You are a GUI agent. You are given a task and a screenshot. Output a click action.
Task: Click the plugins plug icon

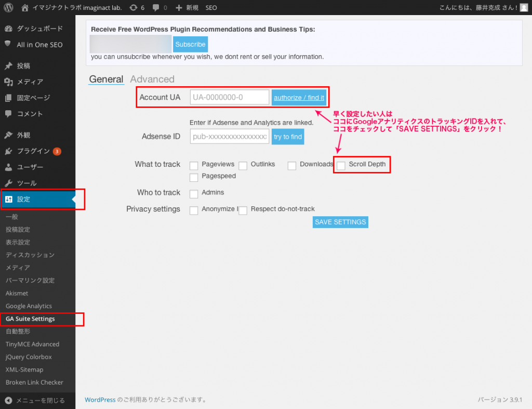(x=8, y=151)
